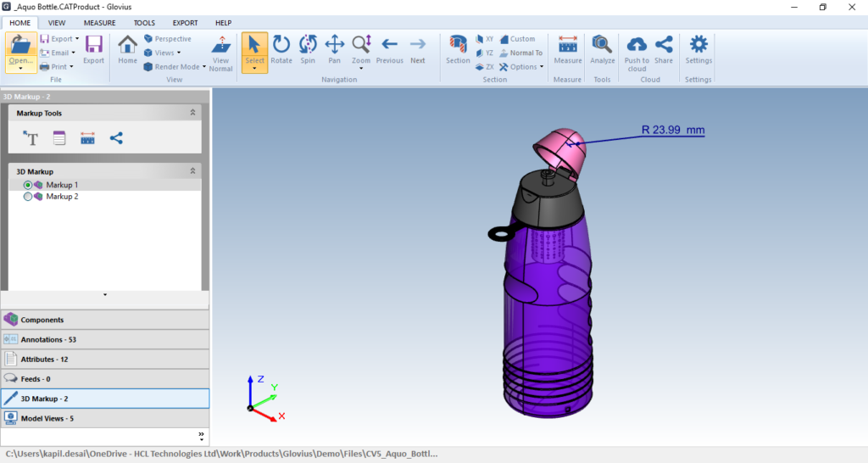Collapse the Markup Tools panel
The height and width of the screenshot is (463, 868).
[192, 113]
